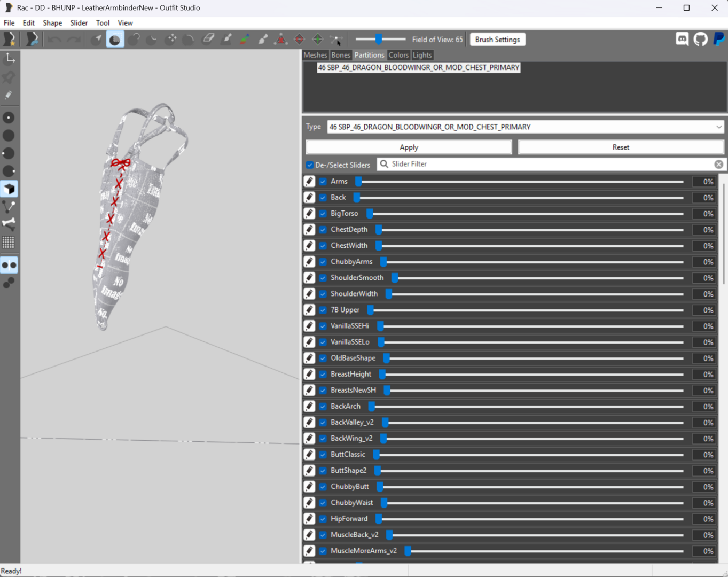The height and width of the screenshot is (577, 728).
Task: Select the Weight paint brush
Action: pos(227,40)
